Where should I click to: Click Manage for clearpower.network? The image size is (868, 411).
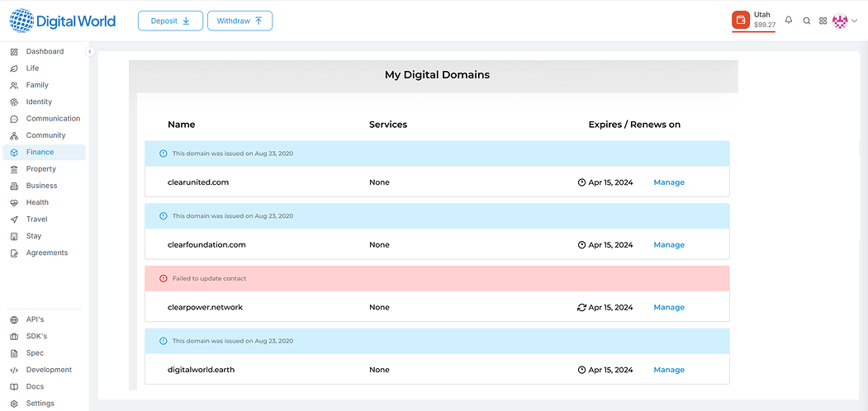coord(669,307)
